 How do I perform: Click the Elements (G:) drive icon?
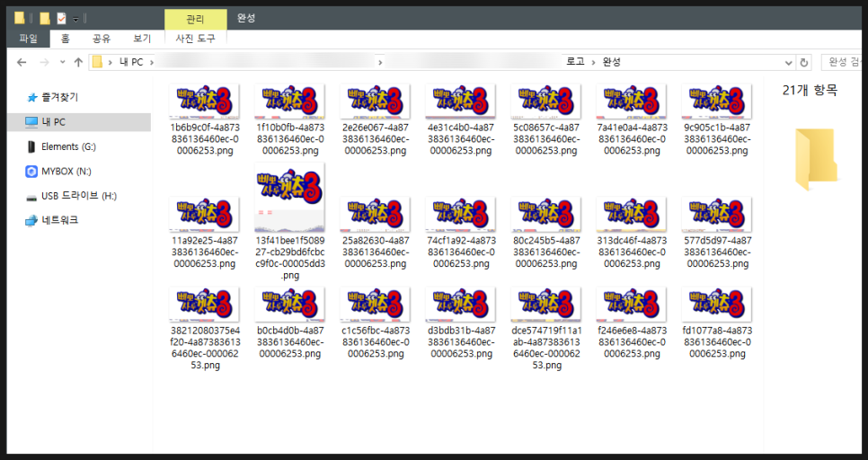point(31,146)
